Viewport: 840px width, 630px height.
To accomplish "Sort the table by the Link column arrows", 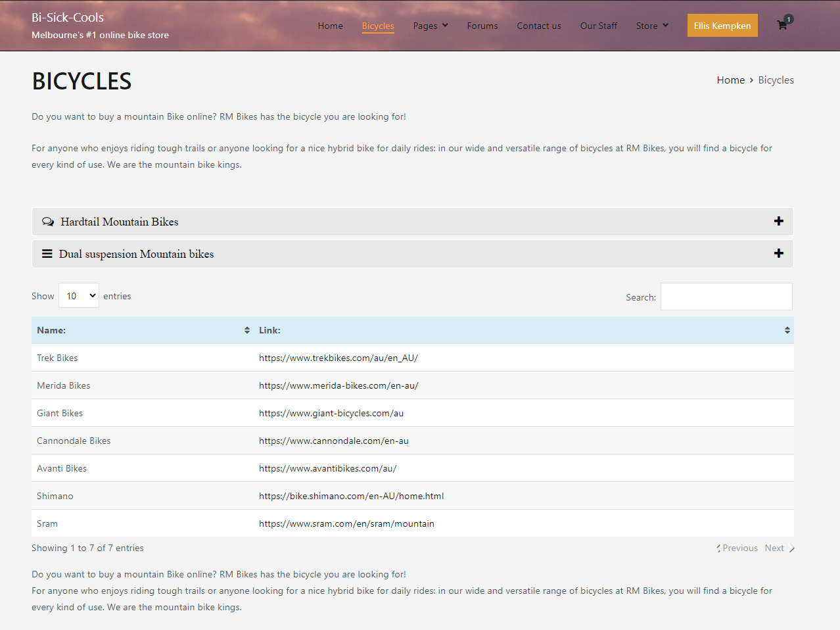I will point(787,330).
